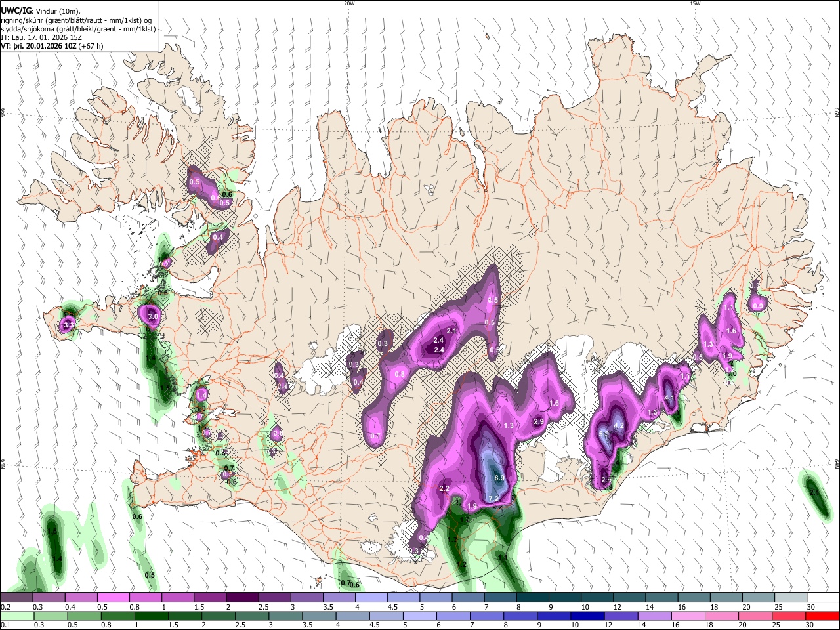Select the dark purple swatch between 2 and 2.5, upper legend
This screenshot has width=840, height=630.
tap(241, 597)
